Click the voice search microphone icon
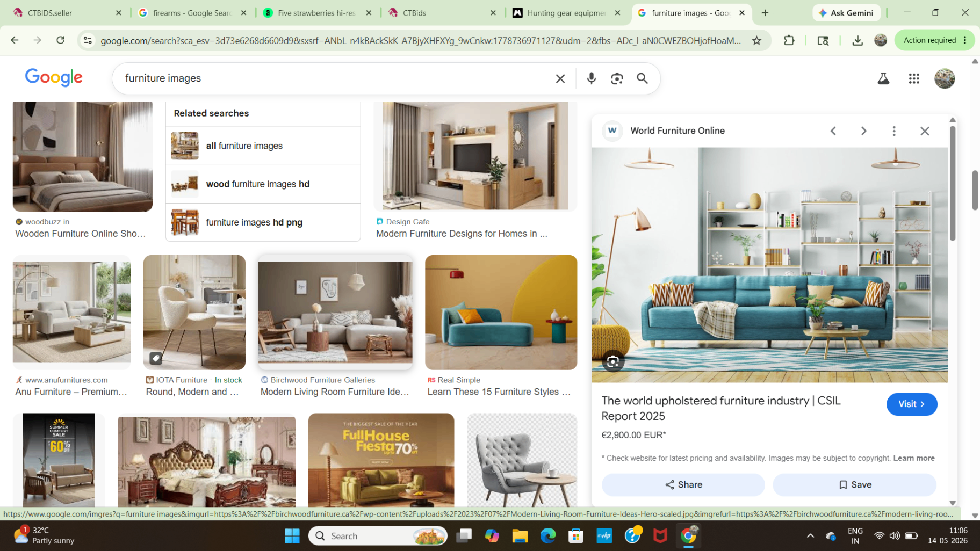The image size is (980, 551). click(591, 78)
